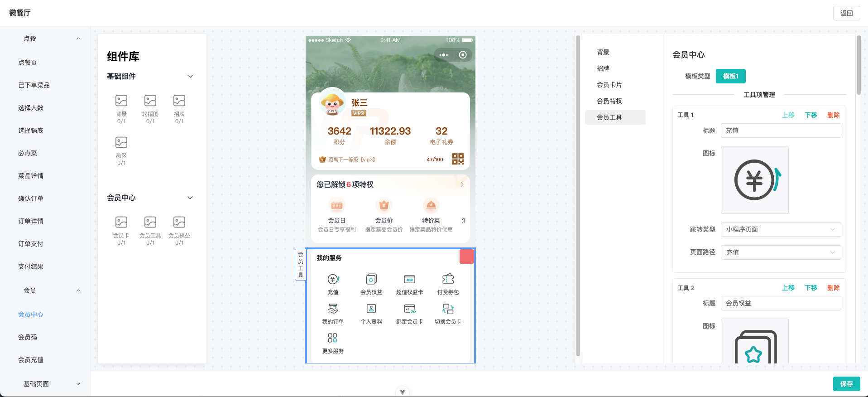Select the 会员权益 component icon in library
Image resolution: width=868 pixels, height=397 pixels.
(179, 222)
